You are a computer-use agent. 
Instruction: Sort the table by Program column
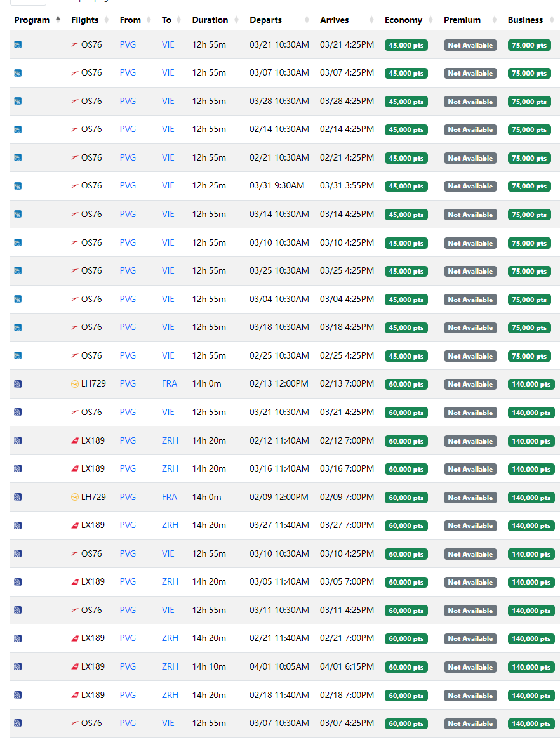(x=32, y=20)
